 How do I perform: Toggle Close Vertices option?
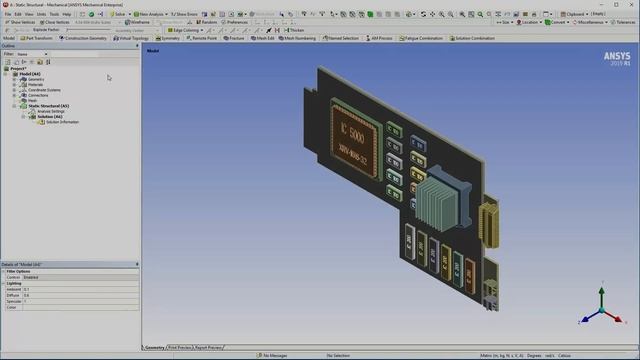[55, 22]
